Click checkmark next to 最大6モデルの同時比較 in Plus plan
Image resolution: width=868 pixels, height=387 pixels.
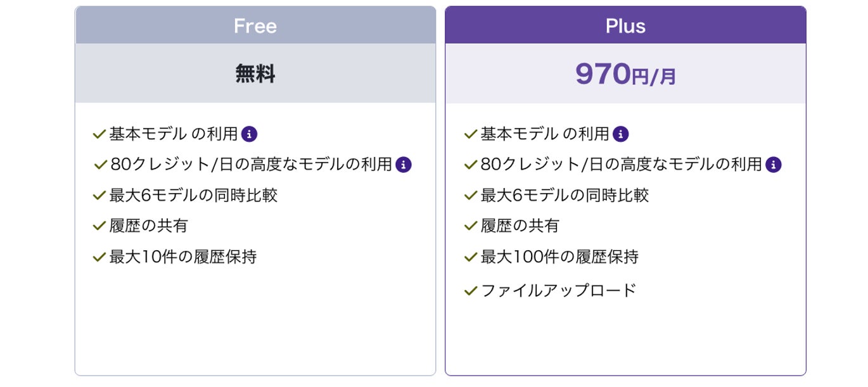click(470, 195)
